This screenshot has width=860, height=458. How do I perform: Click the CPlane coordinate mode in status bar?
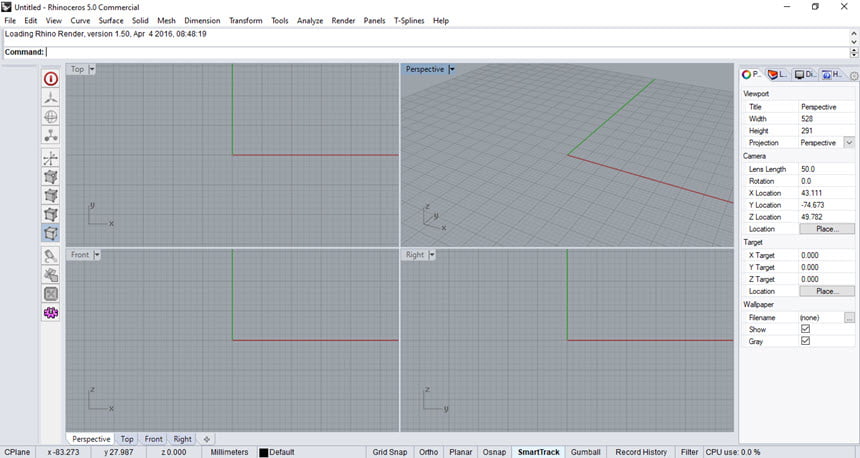coord(18,452)
